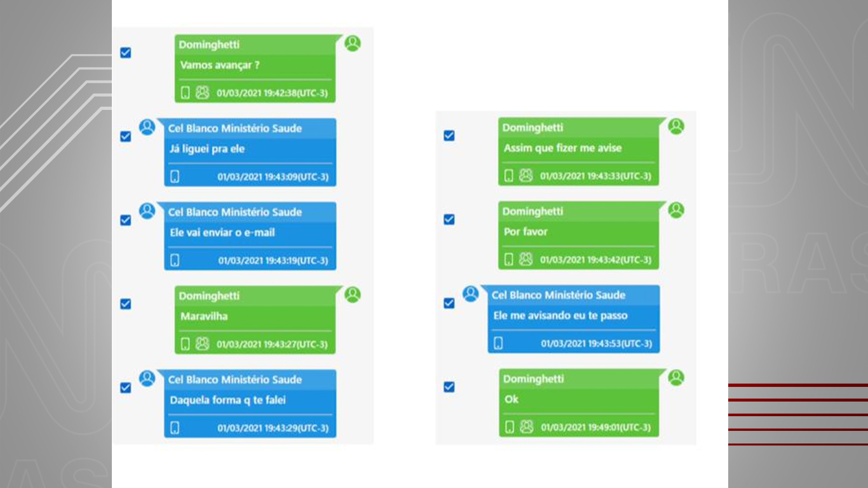Viewport: 868px width, 488px height.
Task: Uncheck the checkbox beside "Vamos avançar ?"
Action: (126, 53)
